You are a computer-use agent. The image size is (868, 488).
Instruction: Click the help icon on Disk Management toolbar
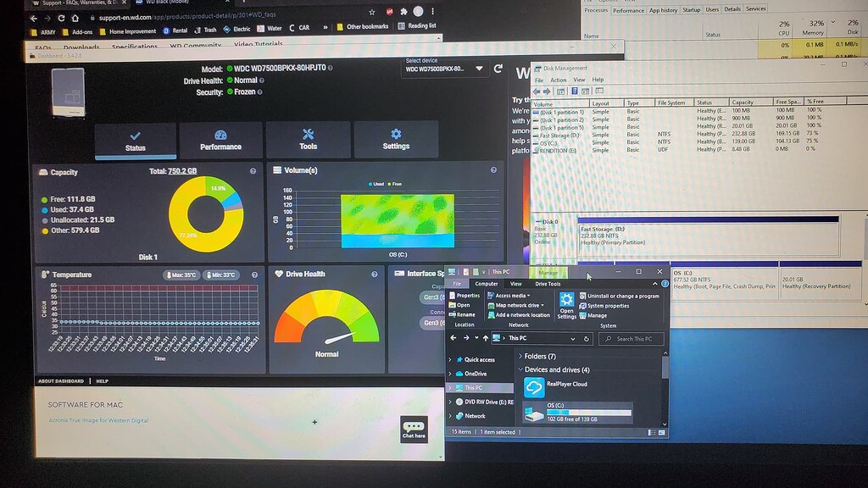(575, 90)
